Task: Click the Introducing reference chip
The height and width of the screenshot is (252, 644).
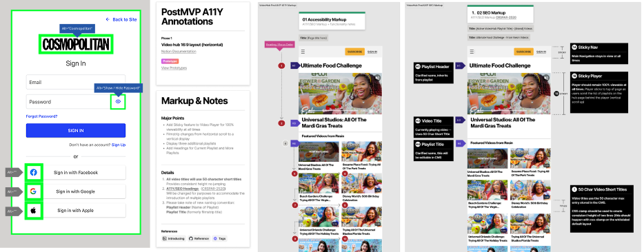Action: (x=174, y=238)
